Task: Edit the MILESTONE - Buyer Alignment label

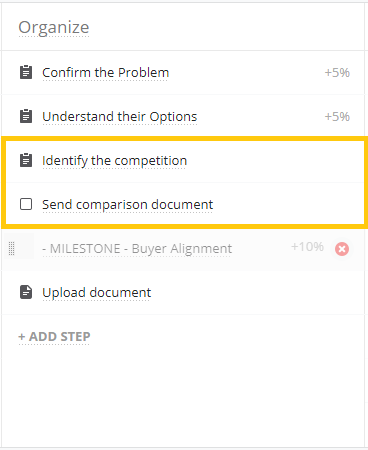Action: (137, 248)
